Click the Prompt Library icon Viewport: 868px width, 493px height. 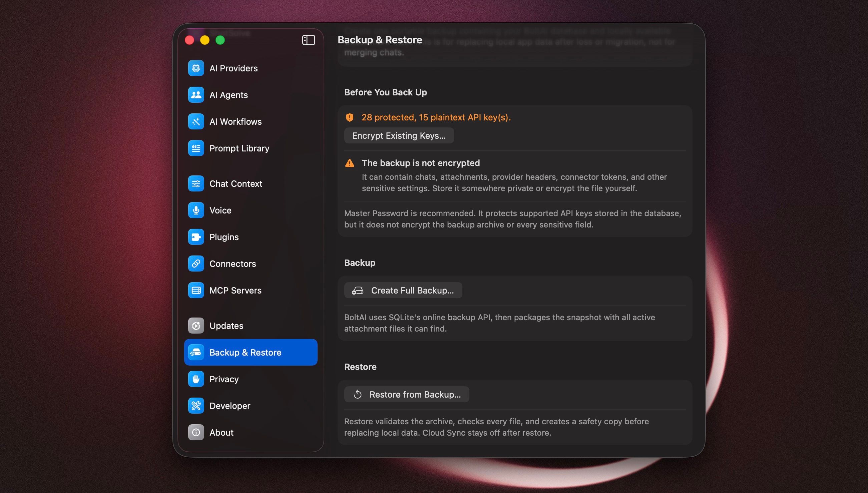click(x=196, y=148)
